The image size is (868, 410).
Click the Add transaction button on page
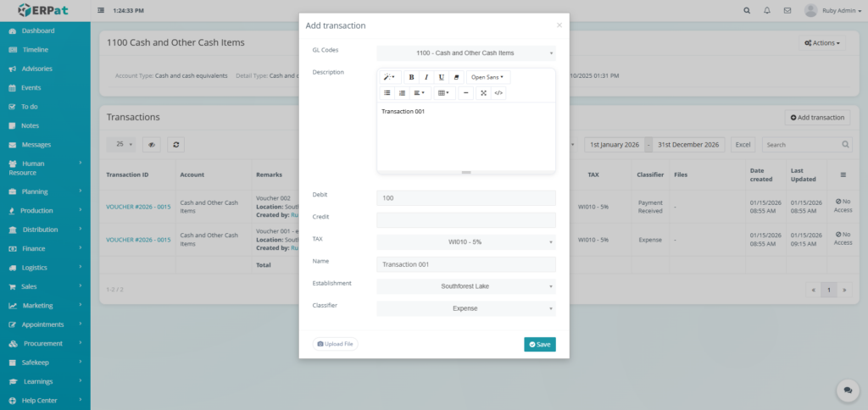tap(818, 117)
